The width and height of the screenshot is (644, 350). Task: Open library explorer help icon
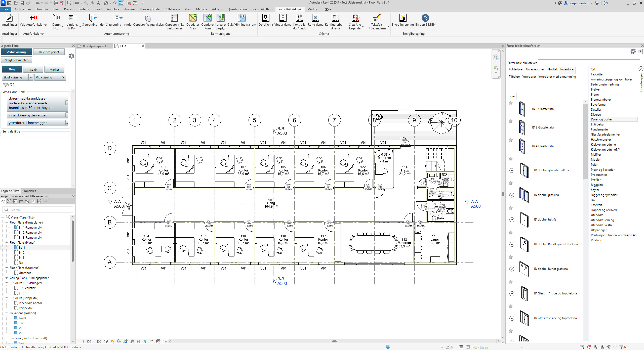click(640, 51)
